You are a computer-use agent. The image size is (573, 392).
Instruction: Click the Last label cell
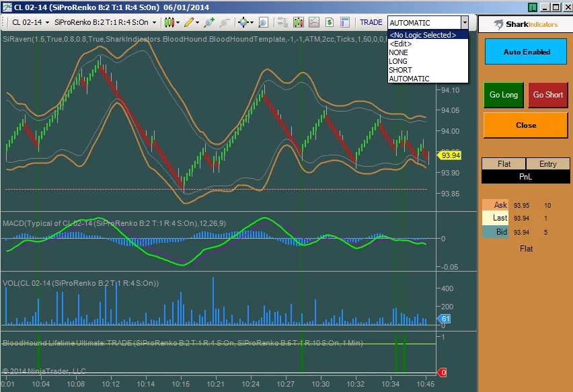tap(495, 218)
